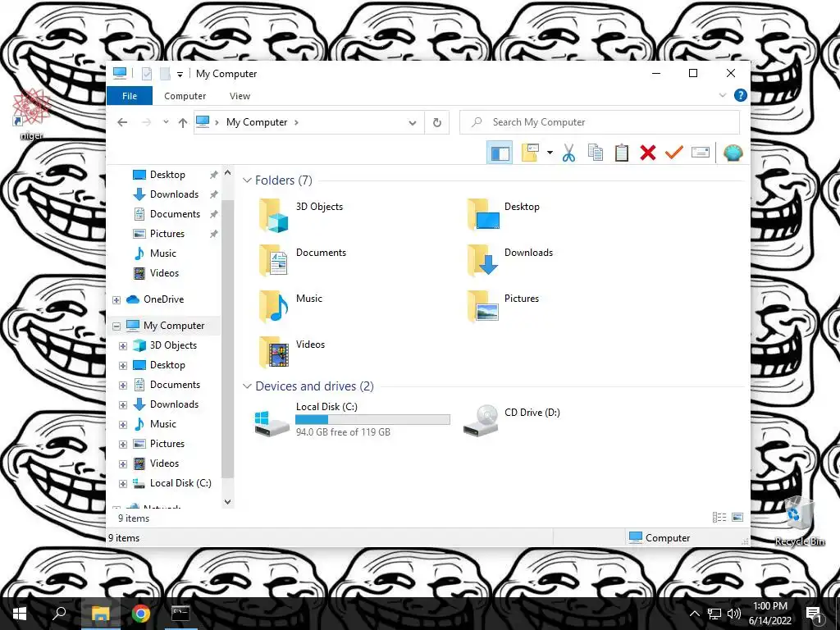Click the Paste clipboard icon
This screenshot has height=630, width=840.
tap(622, 153)
